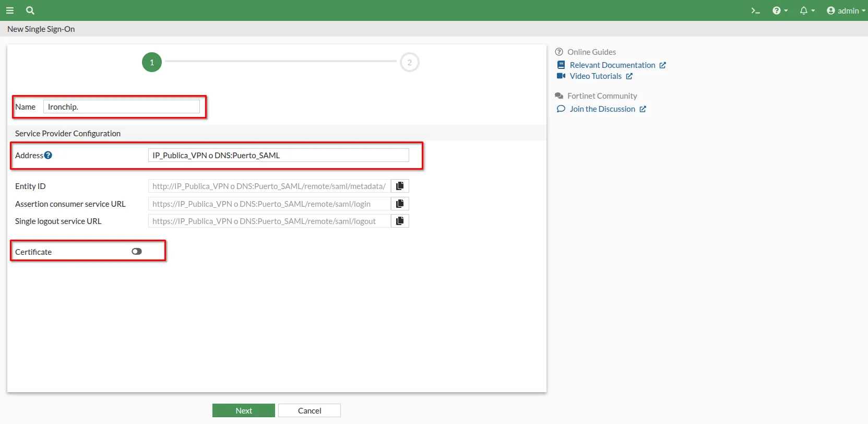Image resolution: width=868 pixels, height=424 pixels.
Task: Click into the Name input field
Action: [121, 107]
